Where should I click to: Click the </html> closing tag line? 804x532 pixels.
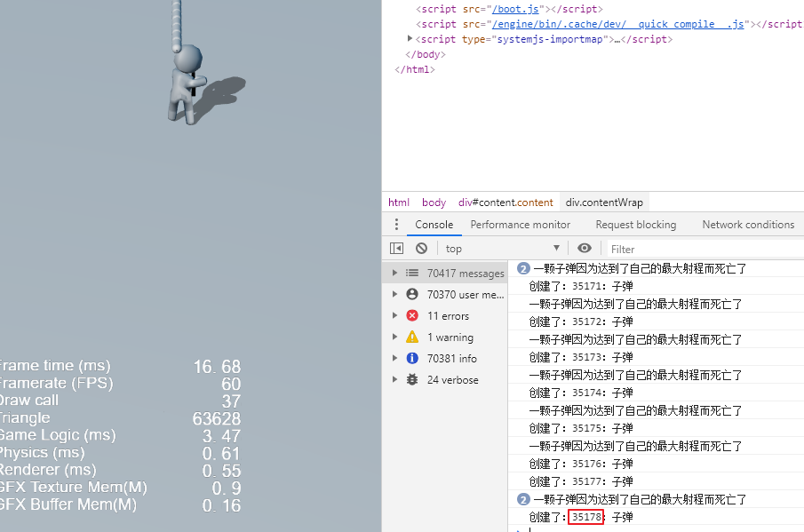click(414, 69)
